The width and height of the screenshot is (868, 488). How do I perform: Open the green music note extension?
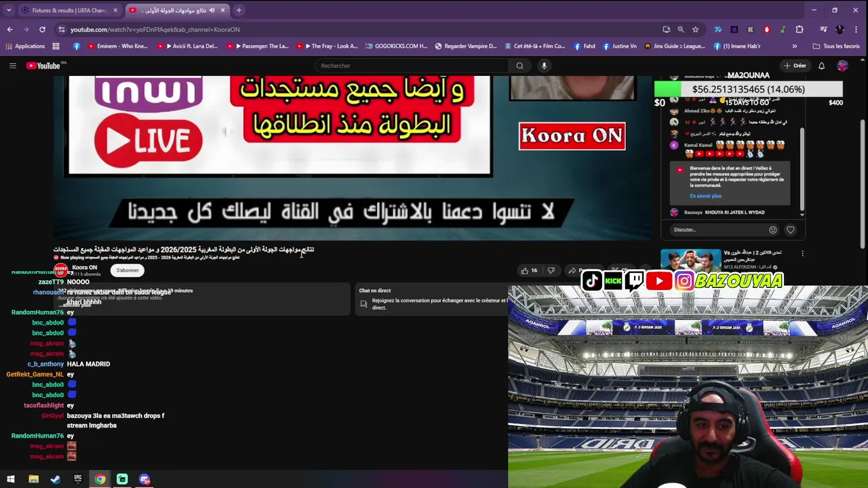click(x=783, y=30)
